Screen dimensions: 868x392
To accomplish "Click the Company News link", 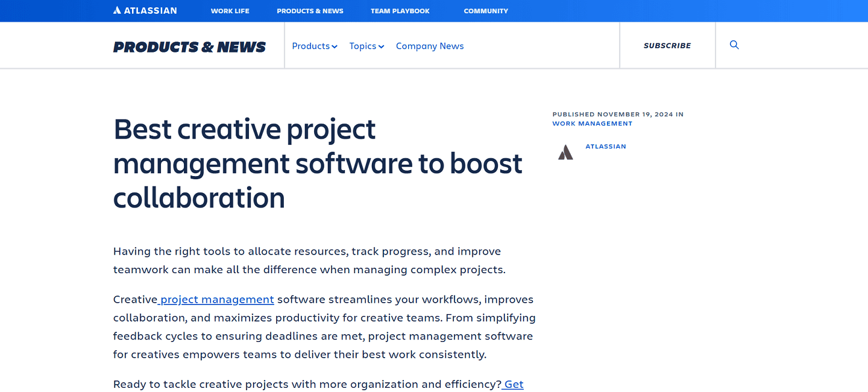I will click(x=430, y=46).
